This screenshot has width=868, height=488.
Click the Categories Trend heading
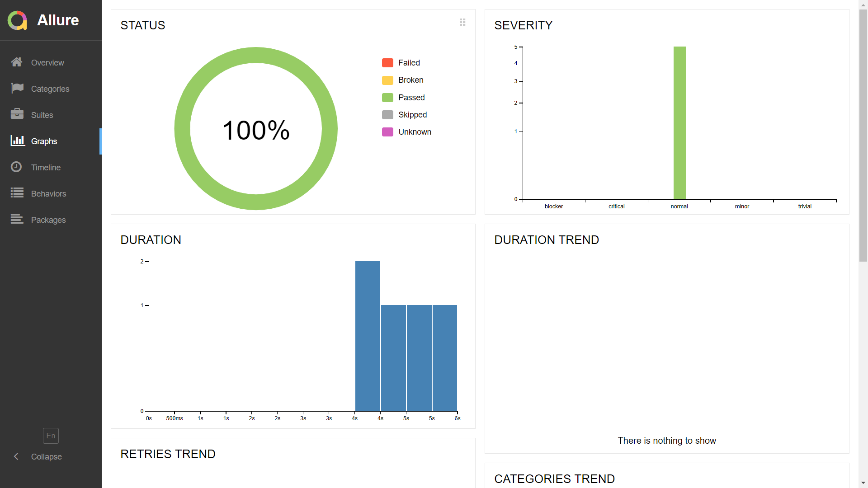(554, 479)
